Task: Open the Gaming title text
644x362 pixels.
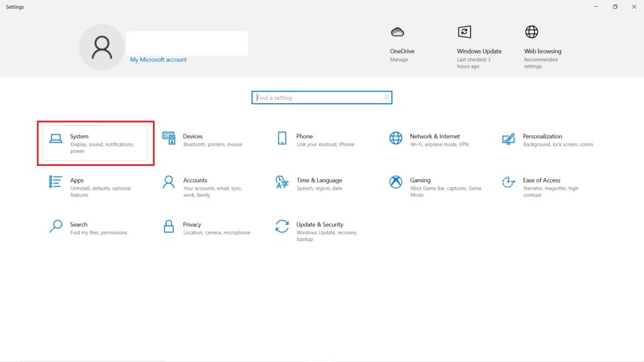Action: [420, 180]
